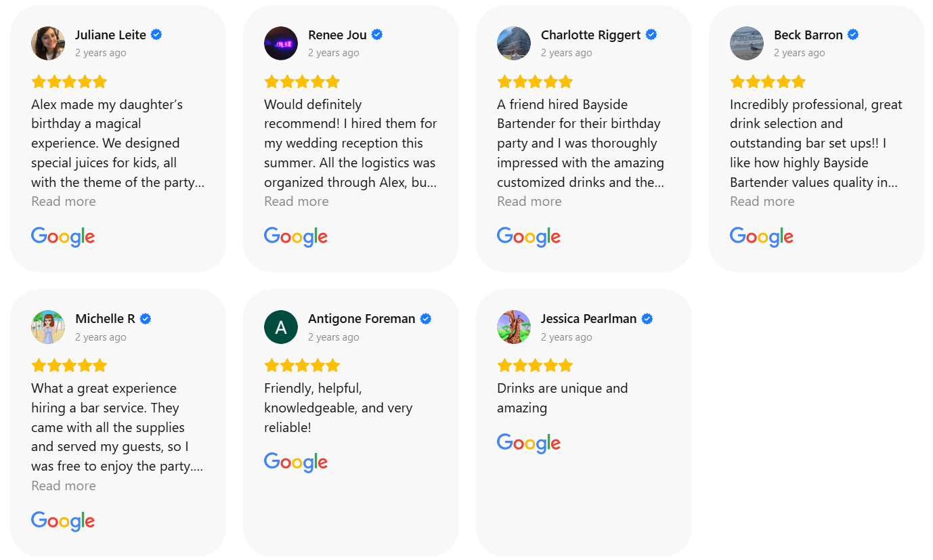
Task: Click the Google logo under Jessica Pearlman's review
Action: coord(529,443)
